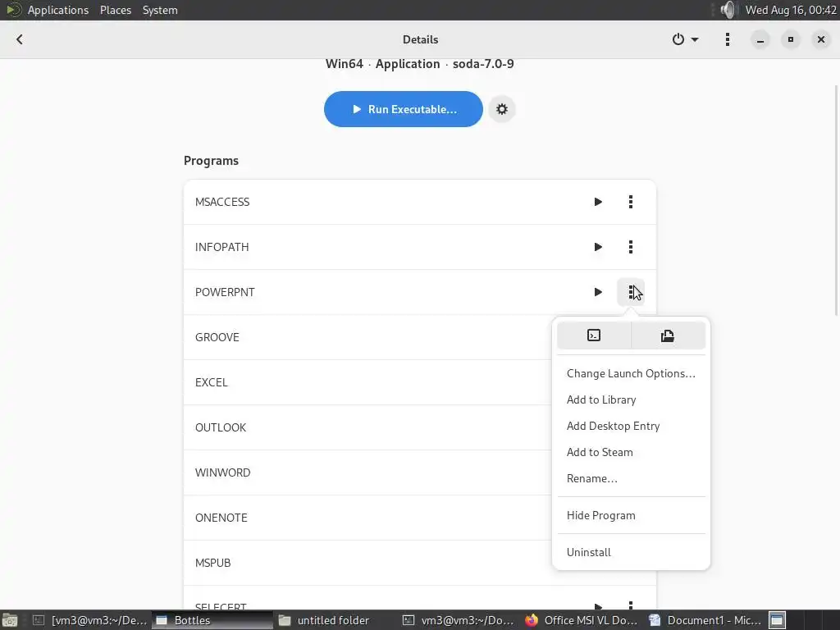Launch POWERPNT with its play button

(598, 292)
